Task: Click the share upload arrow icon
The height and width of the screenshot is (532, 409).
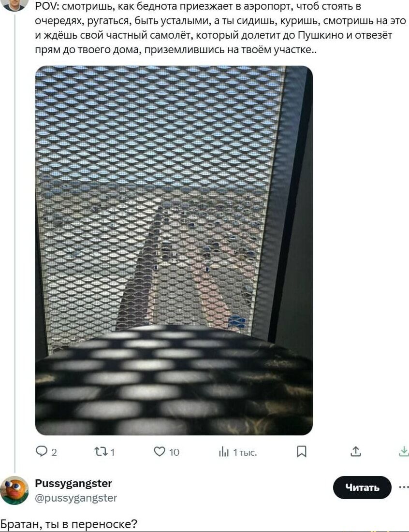Action: click(x=355, y=451)
